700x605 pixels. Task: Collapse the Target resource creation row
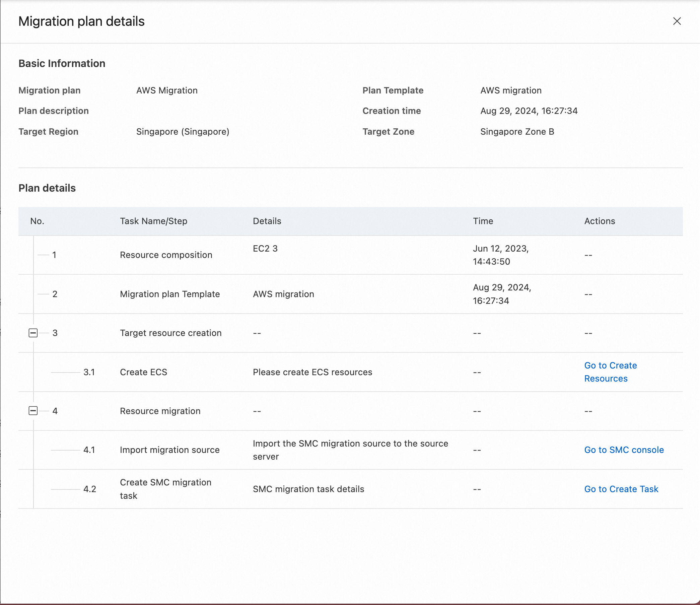[x=33, y=333]
